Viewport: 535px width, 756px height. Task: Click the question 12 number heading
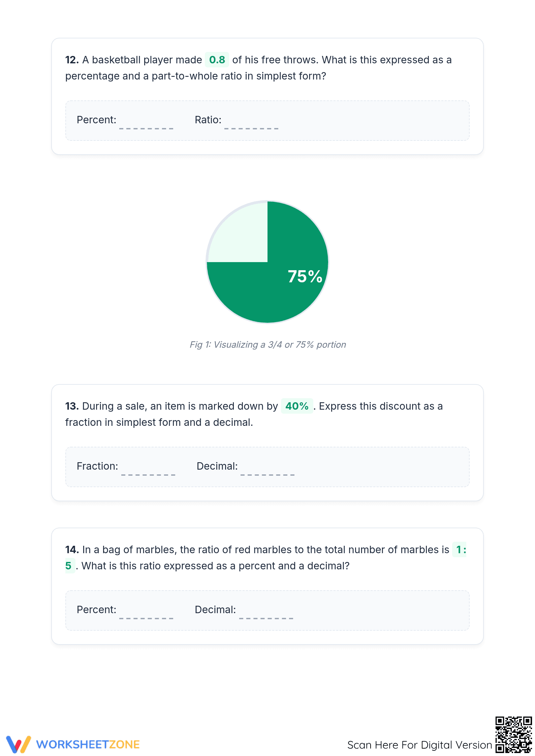pos(72,60)
